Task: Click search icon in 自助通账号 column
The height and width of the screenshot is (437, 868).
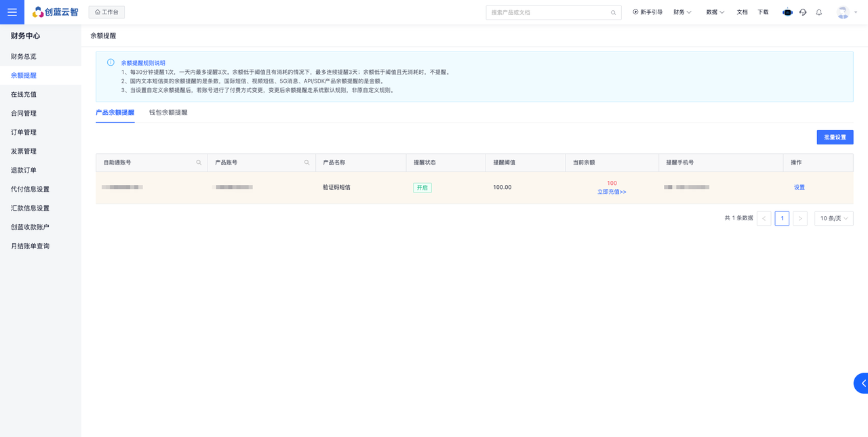Action: click(x=199, y=163)
